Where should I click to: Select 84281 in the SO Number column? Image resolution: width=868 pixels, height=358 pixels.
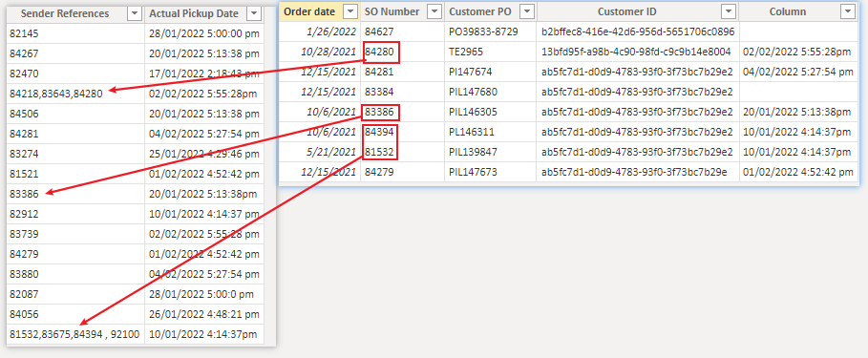coord(402,72)
